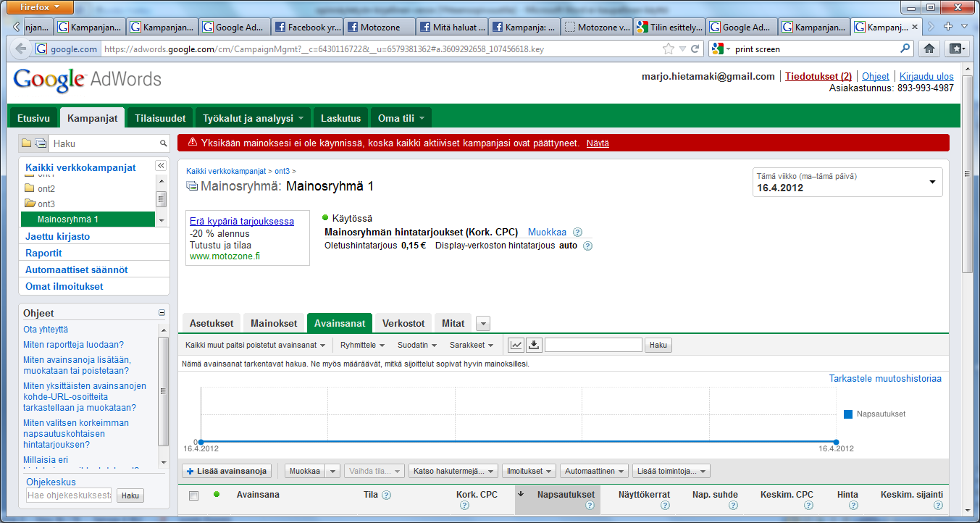
Task: Open Tarkastele muutoshistoriaa link
Action: point(885,378)
